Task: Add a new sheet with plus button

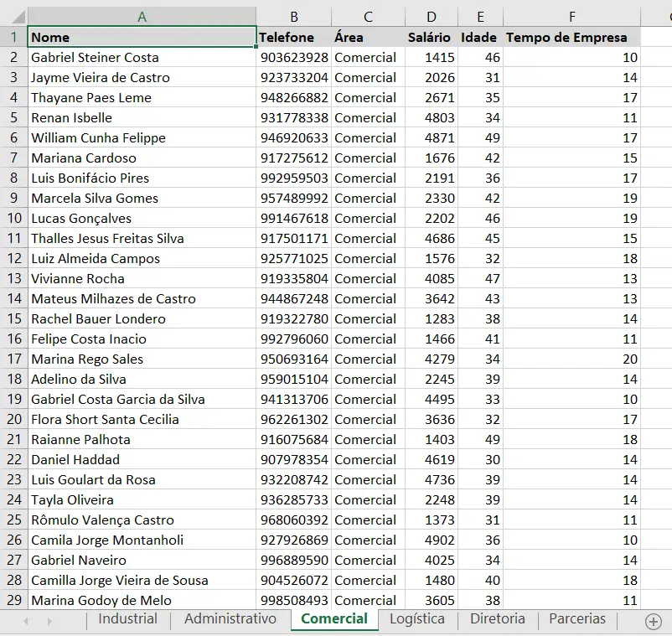Action: click(x=654, y=621)
